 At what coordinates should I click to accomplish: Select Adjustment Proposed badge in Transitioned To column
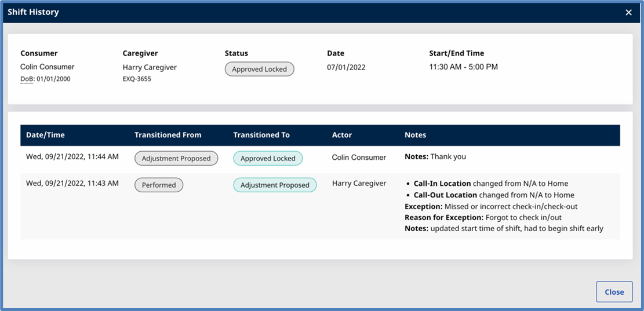point(275,185)
